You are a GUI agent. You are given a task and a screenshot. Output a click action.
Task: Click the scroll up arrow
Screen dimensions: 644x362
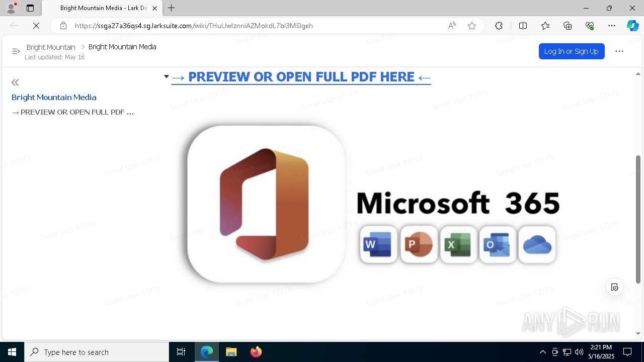click(x=638, y=74)
